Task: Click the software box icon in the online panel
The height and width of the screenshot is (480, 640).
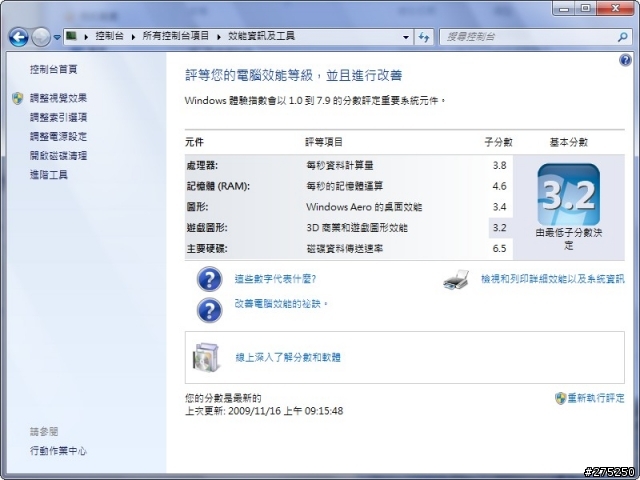Action: tap(206, 358)
